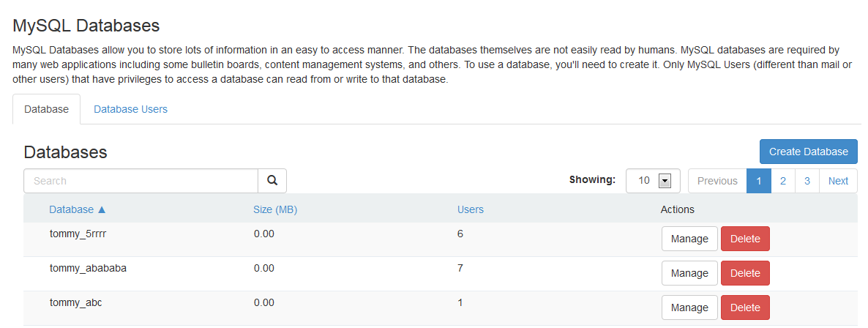Sort by the Size (MB) column
The image size is (868, 328).
pos(276,209)
